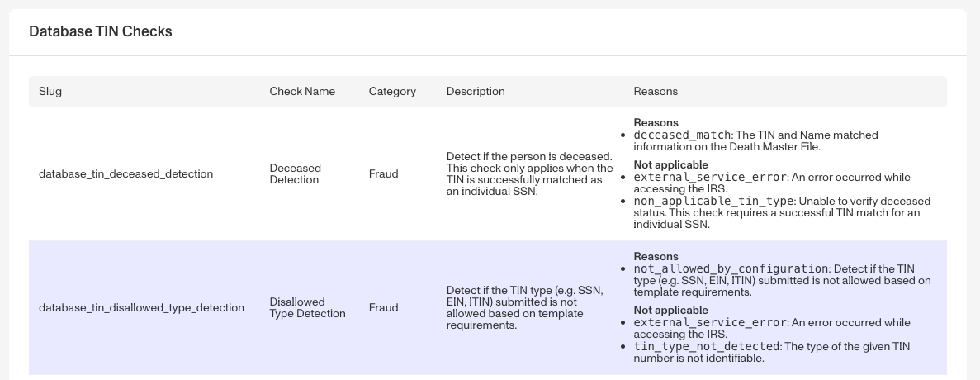
Task: Click the database_tin_deceased_detection slug
Action: (125, 173)
